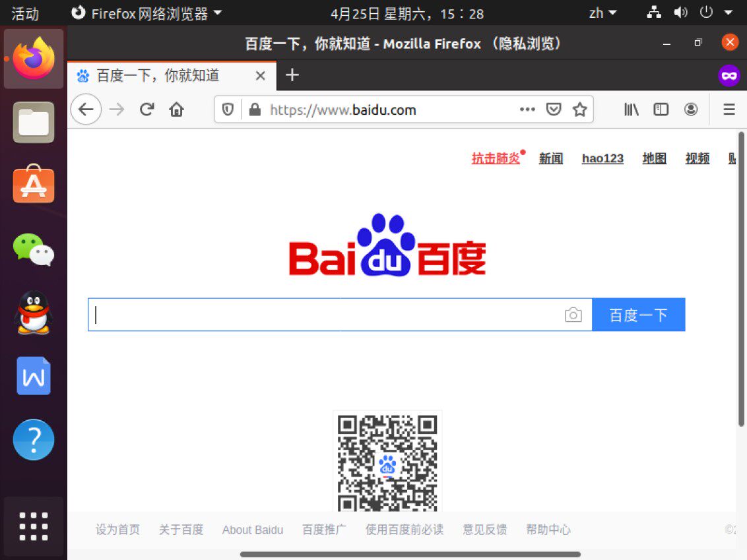Click the vertical page scrollbar
The width and height of the screenshot is (747, 560).
click(x=741, y=279)
